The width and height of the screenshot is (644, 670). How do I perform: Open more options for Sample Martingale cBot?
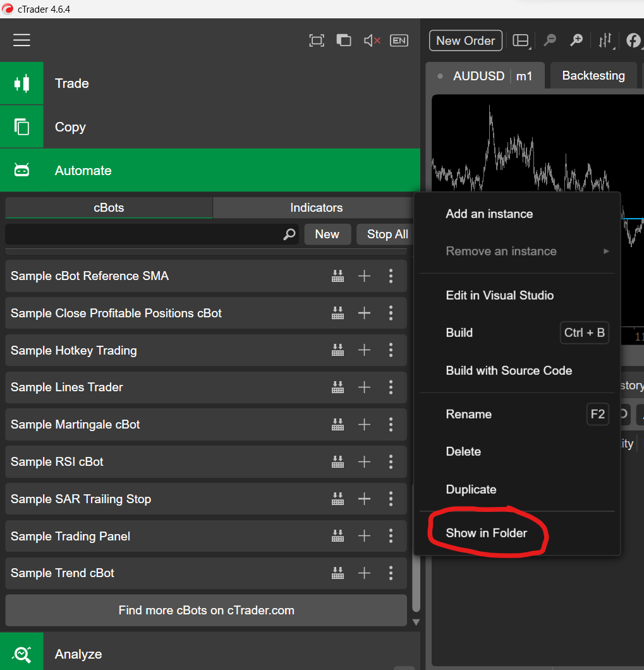pyautogui.click(x=391, y=424)
